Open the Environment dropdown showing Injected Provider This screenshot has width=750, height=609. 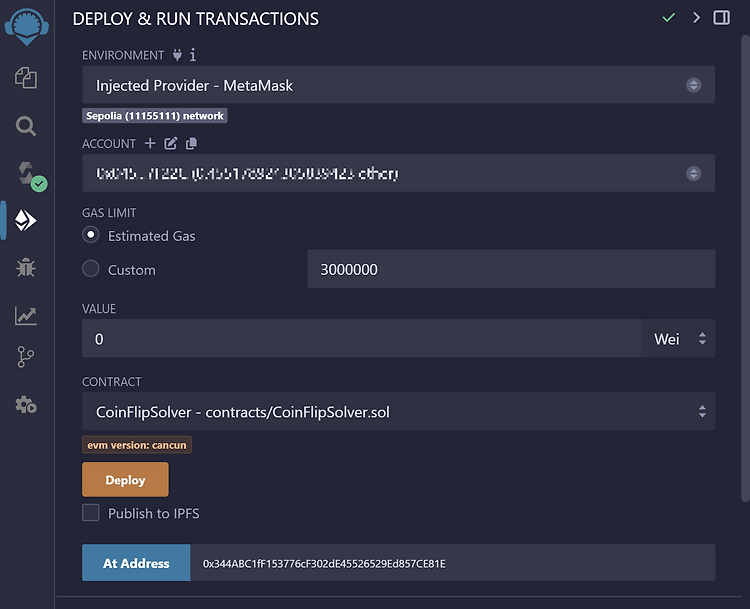(398, 85)
